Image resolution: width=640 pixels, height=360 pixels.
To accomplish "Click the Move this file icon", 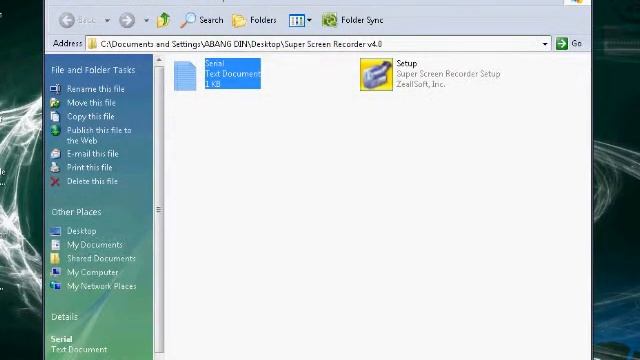I will [x=55, y=103].
